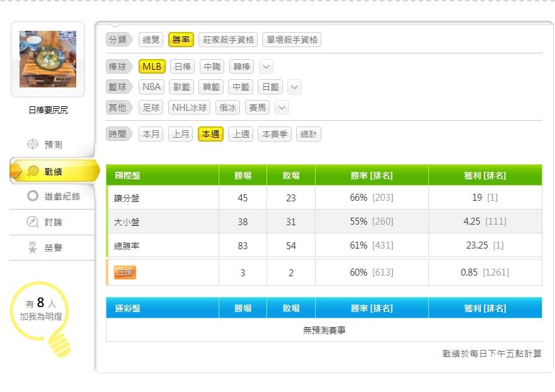The height and width of the screenshot is (392, 555).
Task: Select the MLB league filter
Action: 152,67
